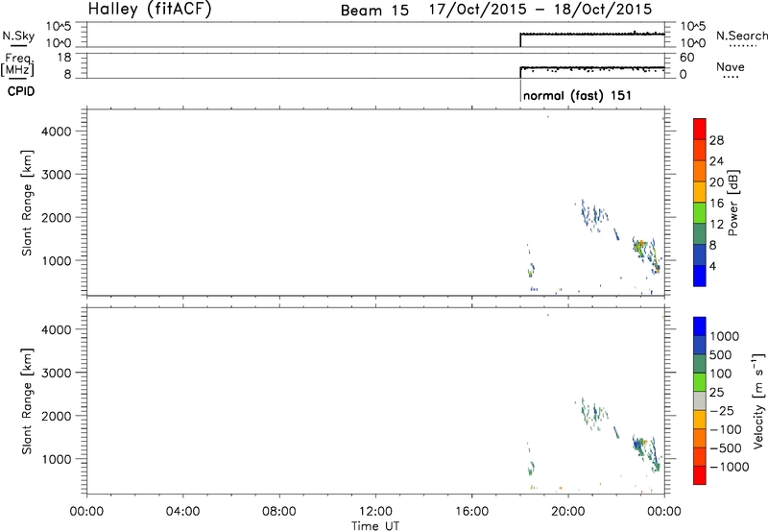The width and height of the screenshot is (768, 532).
Task: Pick the dark blue top Velocity colorbar segment
Action: [700, 326]
